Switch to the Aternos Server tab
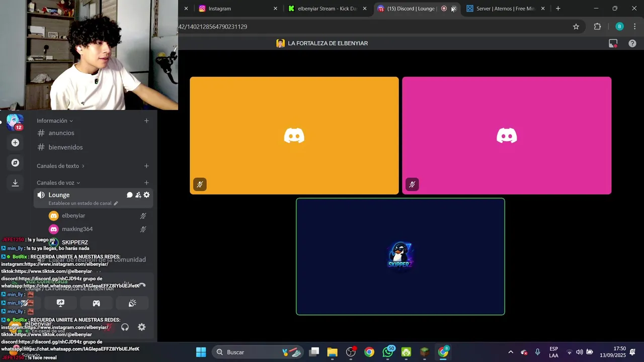Screen dimensions: 644x362 pyautogui.click(x=506, y=9)
